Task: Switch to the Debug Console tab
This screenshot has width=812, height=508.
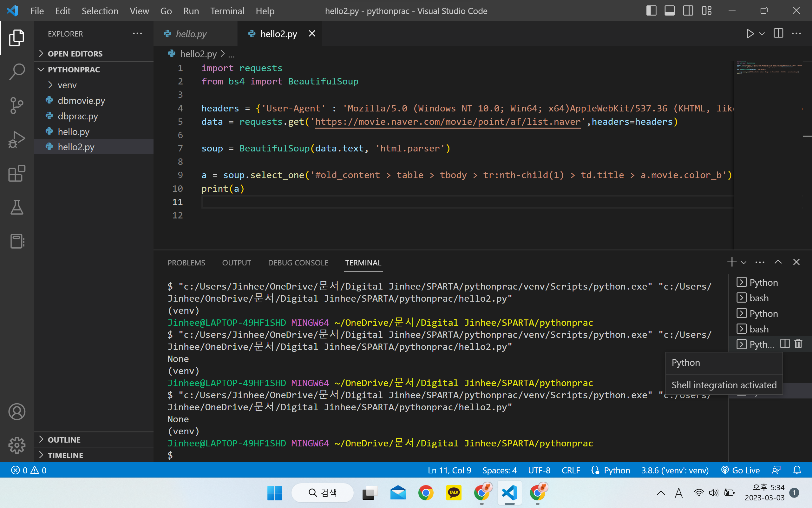Action: click(x=298, y=263)
